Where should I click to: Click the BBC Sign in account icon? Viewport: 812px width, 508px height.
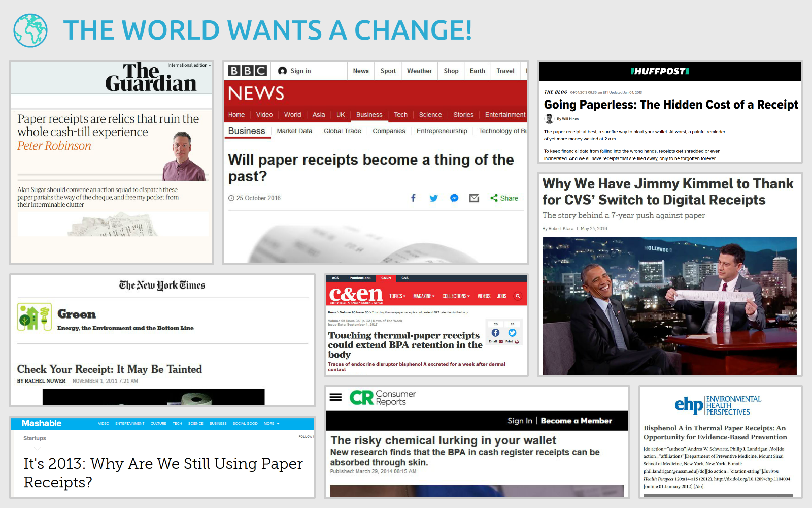coord(283,71)
